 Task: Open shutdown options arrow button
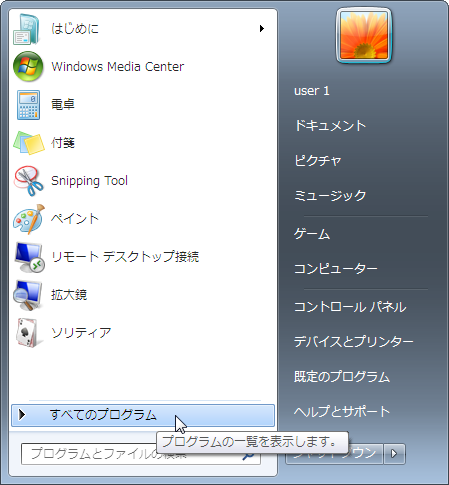point(394,454)
